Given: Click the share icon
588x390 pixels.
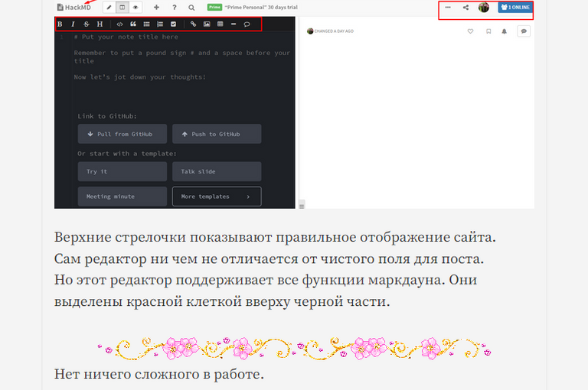Looking at the screenshot, I should click(465, 7).
